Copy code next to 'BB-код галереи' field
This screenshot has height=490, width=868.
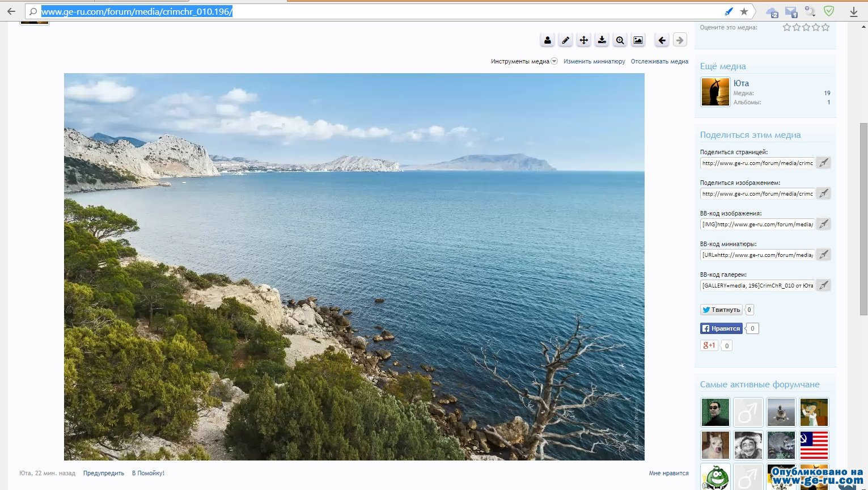tap(823, 285)
